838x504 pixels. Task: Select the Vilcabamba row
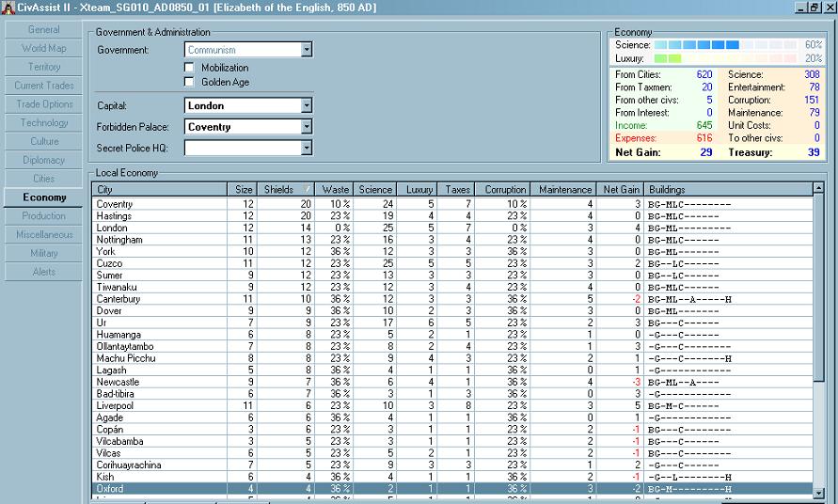tap(452, 441)
